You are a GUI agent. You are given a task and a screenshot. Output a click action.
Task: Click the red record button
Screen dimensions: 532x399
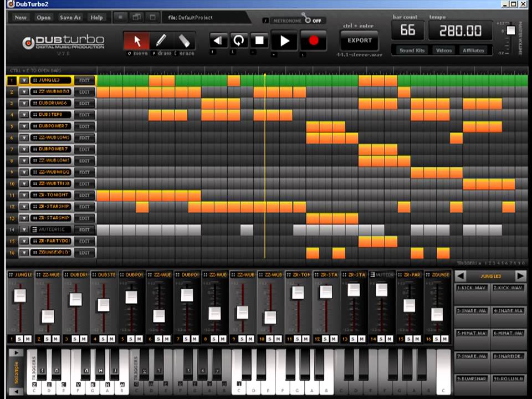(314, 41)
